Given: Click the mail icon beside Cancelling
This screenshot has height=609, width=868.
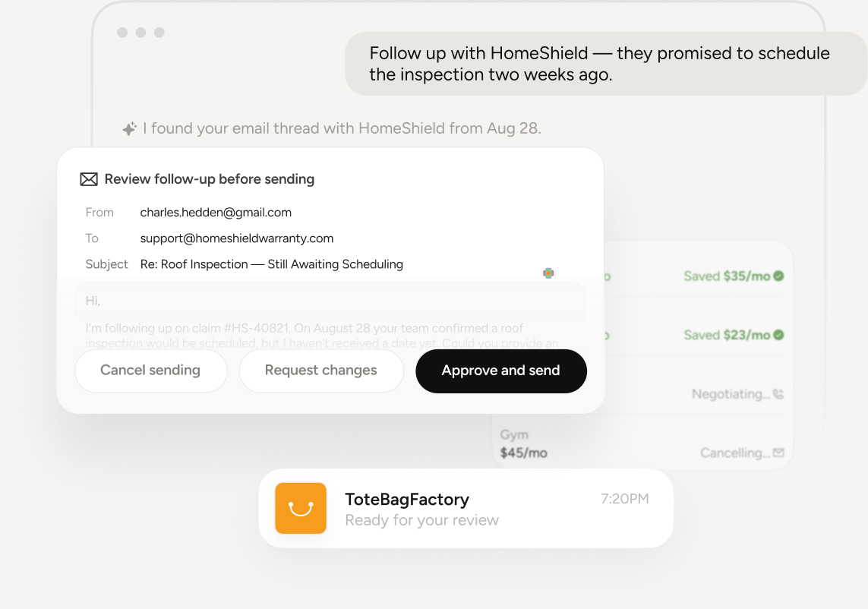Looking at the screenshot, I should pos(778,453).
